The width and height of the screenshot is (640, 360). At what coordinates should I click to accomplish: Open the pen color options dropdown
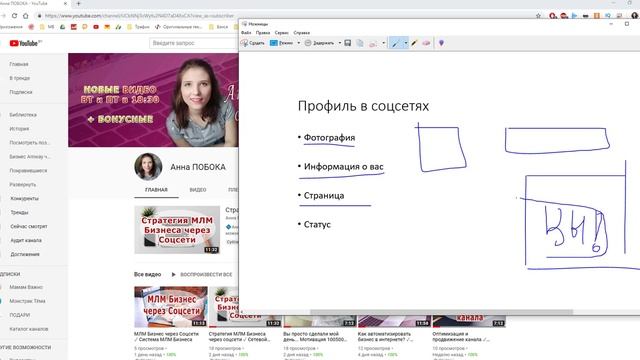(406, 43)
